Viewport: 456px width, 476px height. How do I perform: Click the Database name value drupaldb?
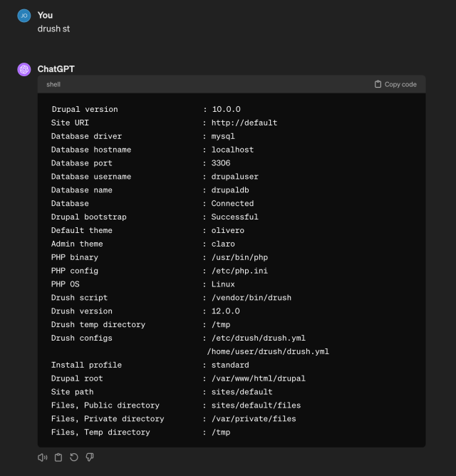click(x=230, y=190)
